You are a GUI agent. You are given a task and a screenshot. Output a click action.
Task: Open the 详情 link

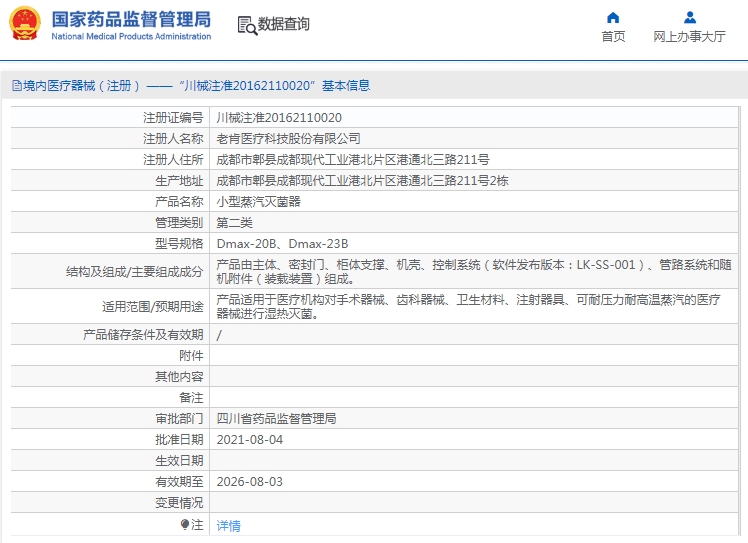(229, 526)
